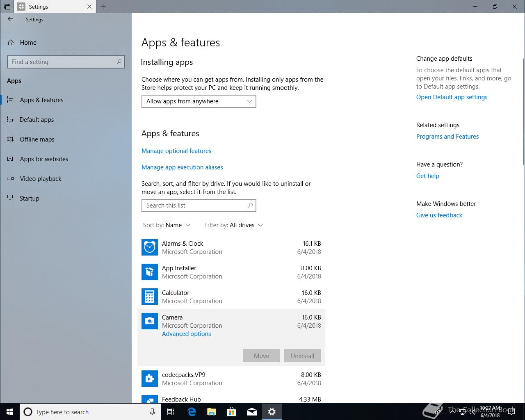Click the Search this list field
Image resolution: width=525 pixels, height=420 pixels.
(199, 205)
